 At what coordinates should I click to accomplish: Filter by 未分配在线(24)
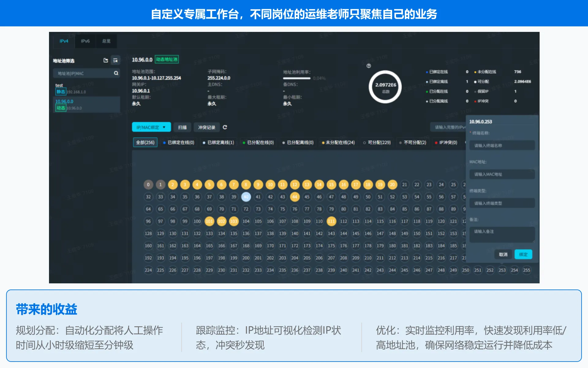point(338,143)
